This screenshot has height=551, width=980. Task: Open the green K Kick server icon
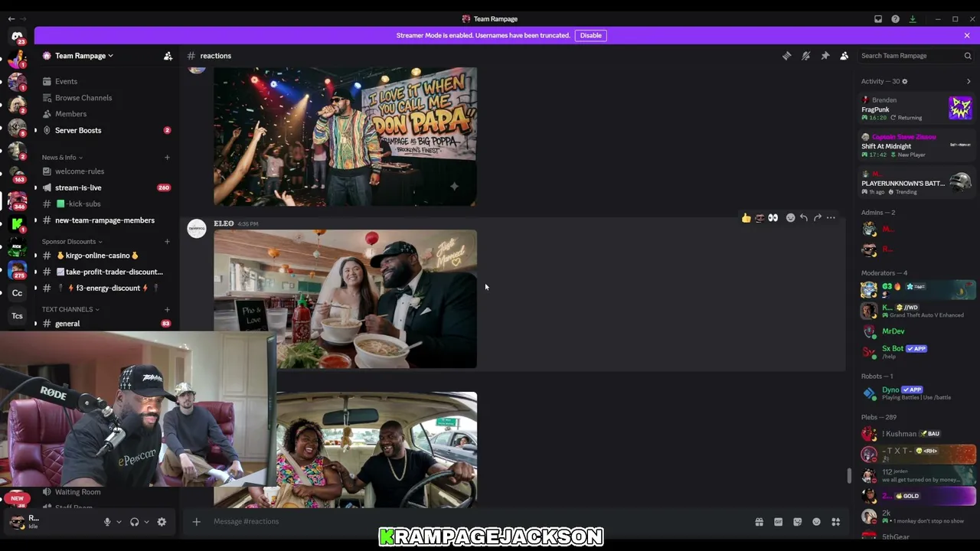(x=17, y=224)
